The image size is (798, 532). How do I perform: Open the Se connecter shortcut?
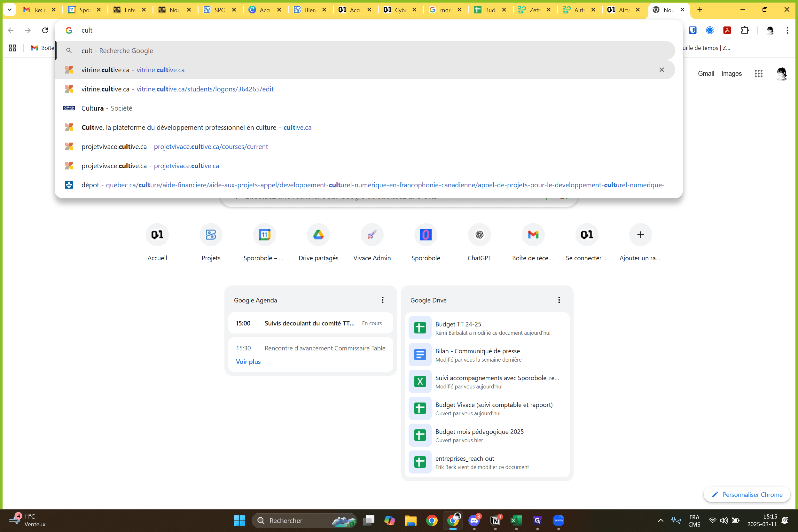pos(587,242)
